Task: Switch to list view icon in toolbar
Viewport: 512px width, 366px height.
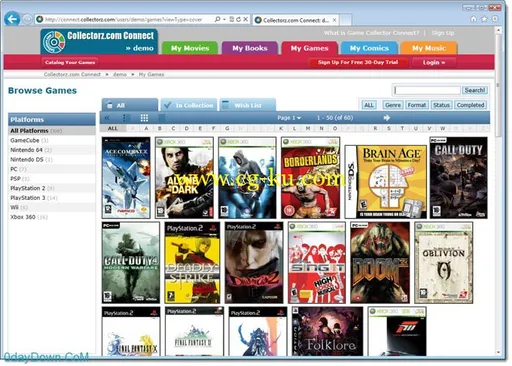Action: coord(126,118)
